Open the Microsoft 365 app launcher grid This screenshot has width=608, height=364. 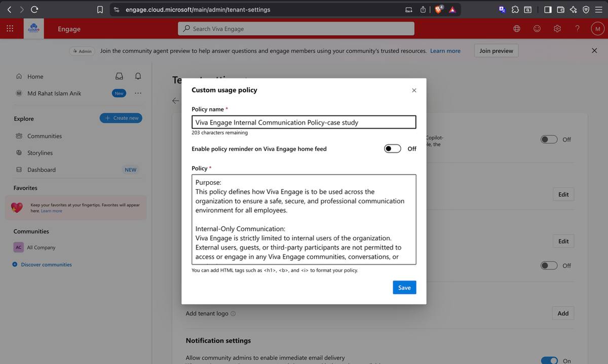(x=10, y=28)
